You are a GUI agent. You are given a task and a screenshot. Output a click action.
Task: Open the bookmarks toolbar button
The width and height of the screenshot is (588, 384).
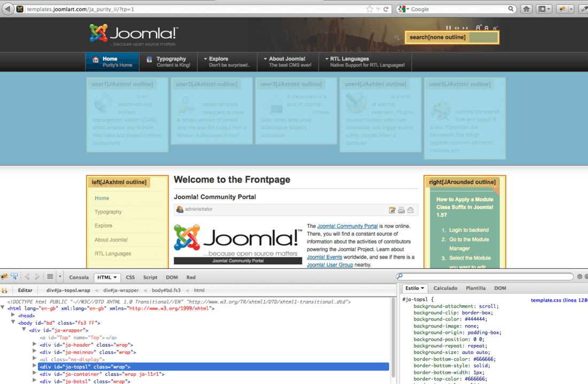point(544,9)
